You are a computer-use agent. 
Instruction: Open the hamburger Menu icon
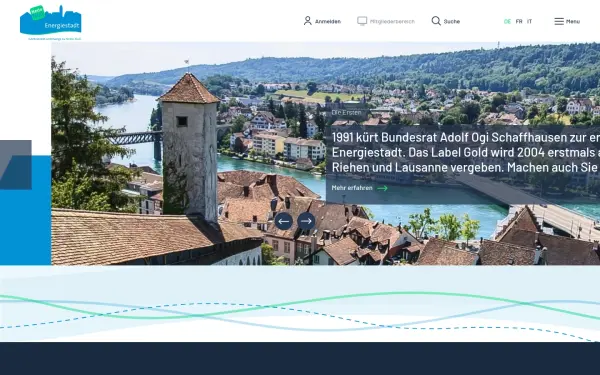559,21
